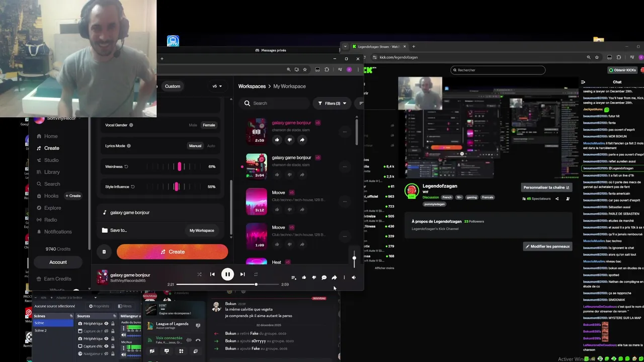Click Obtenir KICKs button on Kick
Viewport: 644px width, 362px height.
(x=622, y=70)
